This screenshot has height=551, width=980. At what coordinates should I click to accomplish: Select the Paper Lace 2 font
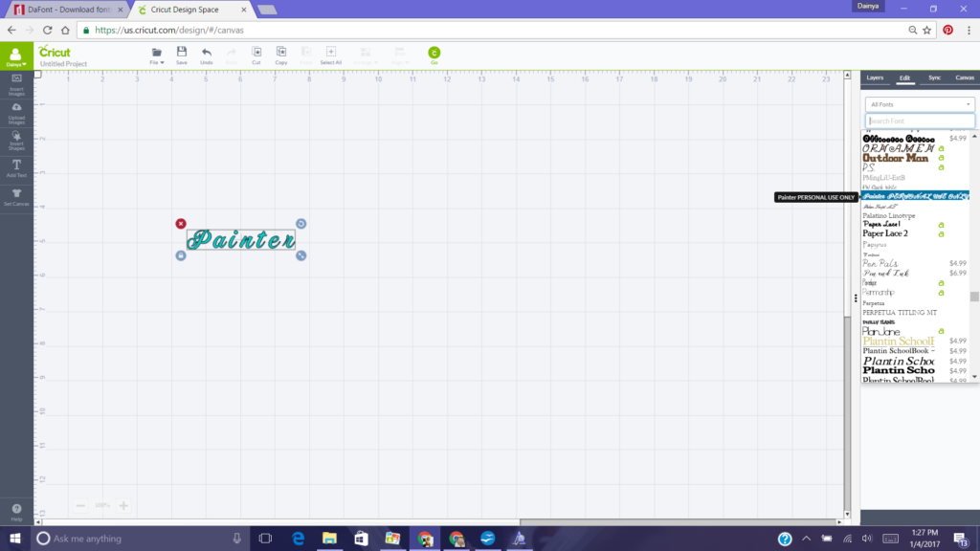885,233
